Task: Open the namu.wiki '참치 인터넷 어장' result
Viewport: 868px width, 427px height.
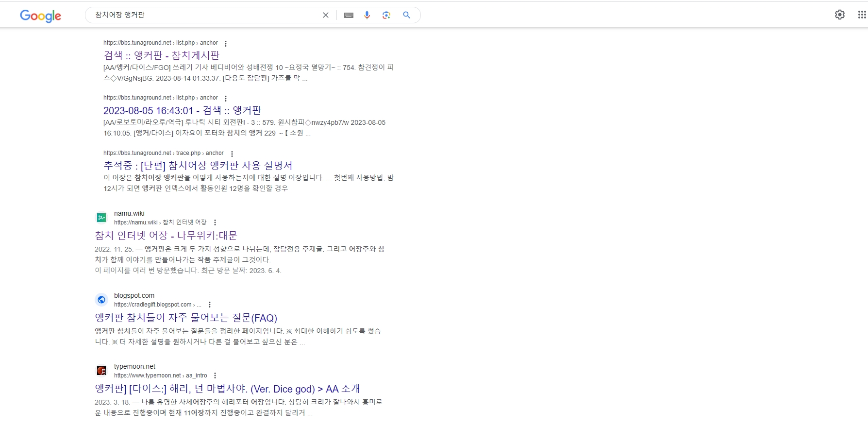Action: pyautogui.click(x=166, y=236)
